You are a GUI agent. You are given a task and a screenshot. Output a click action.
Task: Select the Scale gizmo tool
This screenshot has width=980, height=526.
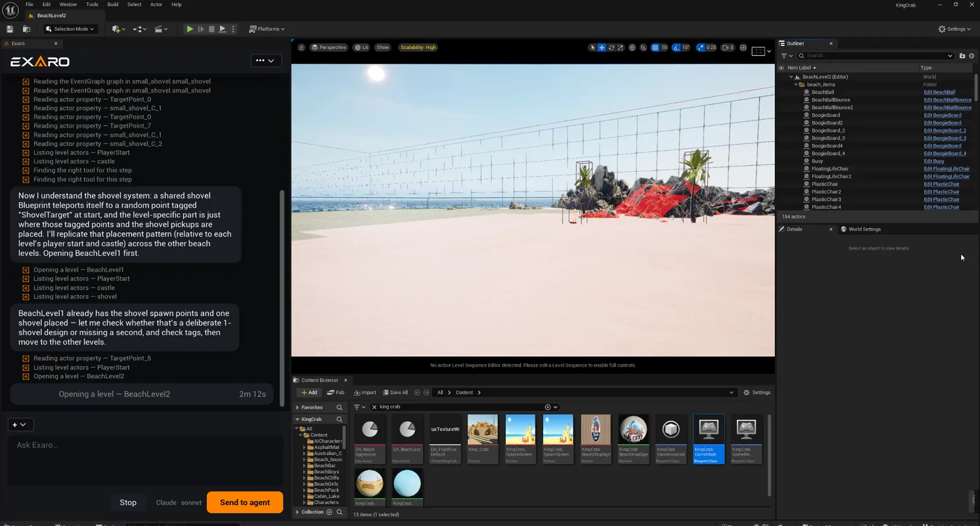pos(620,47)
